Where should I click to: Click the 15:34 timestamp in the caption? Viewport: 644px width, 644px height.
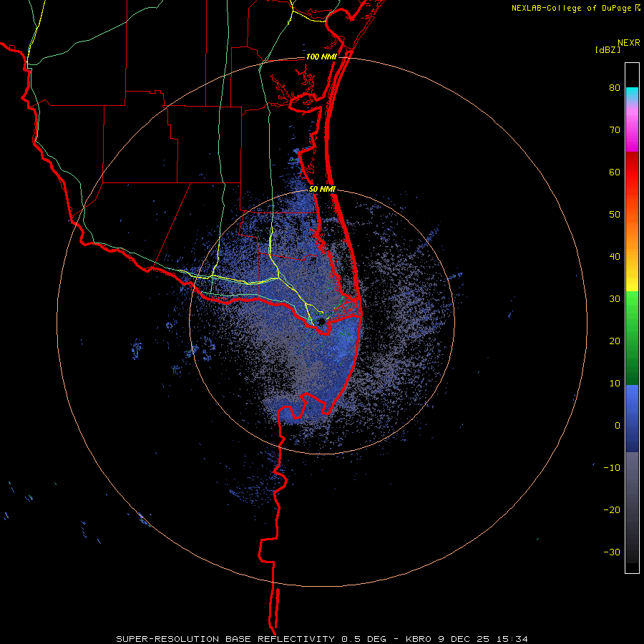(x=512, y=639)
